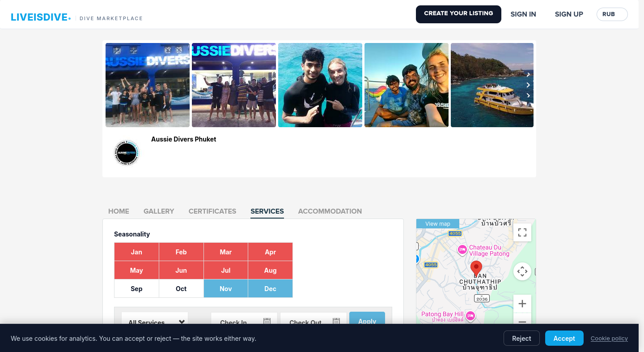Click the Check In date field
Screen dimensions: 644x352
pyautogui.click(x=244, y=318)
